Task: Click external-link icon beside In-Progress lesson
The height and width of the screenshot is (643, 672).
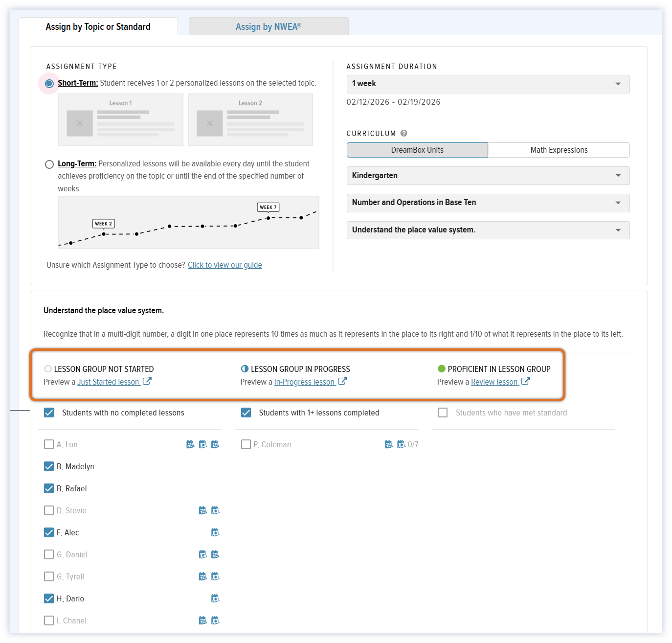Action: [x=342, y=381]
